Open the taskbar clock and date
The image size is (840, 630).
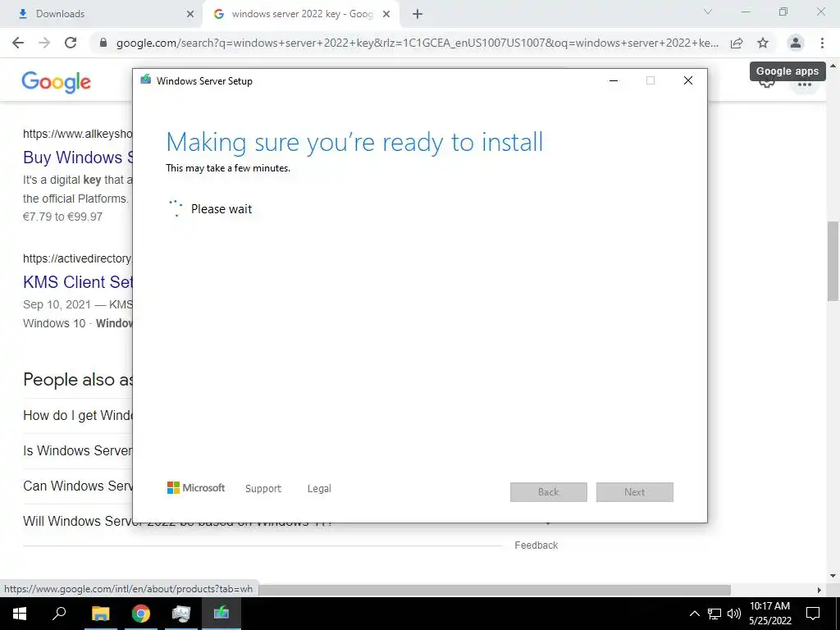pos(769,614)
